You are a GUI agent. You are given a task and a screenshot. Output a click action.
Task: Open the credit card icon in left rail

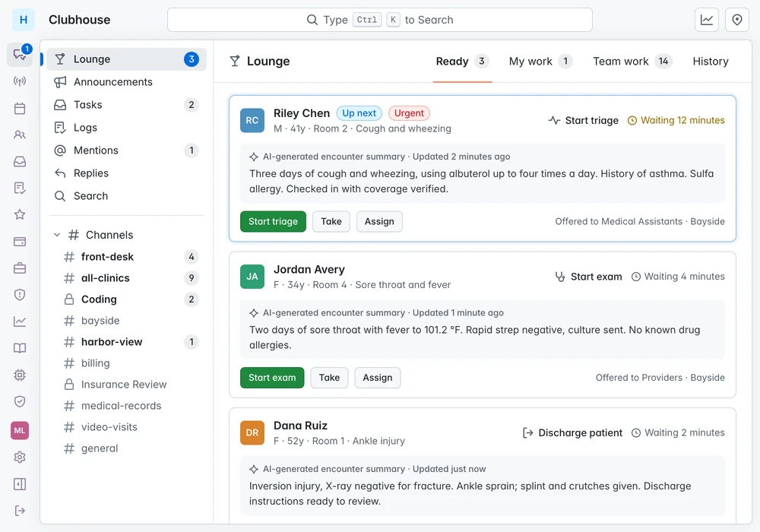(20, 241)
